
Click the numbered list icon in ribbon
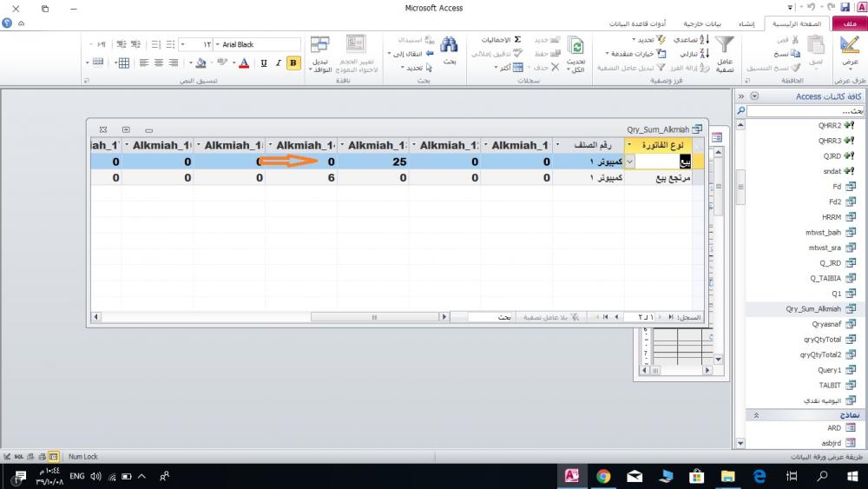tap(156, 44)
